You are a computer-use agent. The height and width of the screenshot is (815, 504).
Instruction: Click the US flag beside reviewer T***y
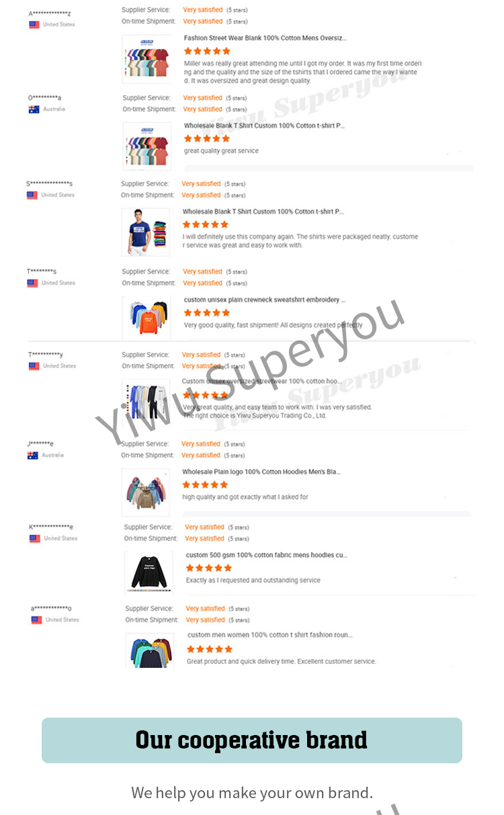[x=34, y=367]
